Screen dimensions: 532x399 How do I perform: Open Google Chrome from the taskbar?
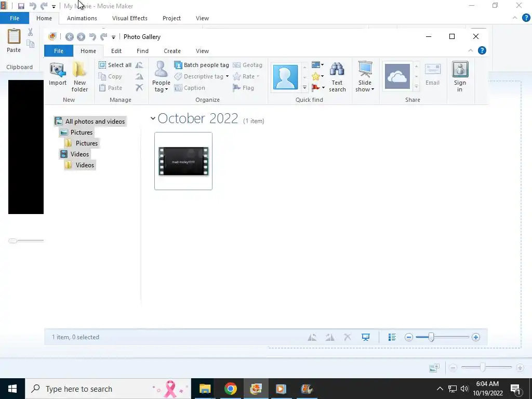click(x=230, y=389)
